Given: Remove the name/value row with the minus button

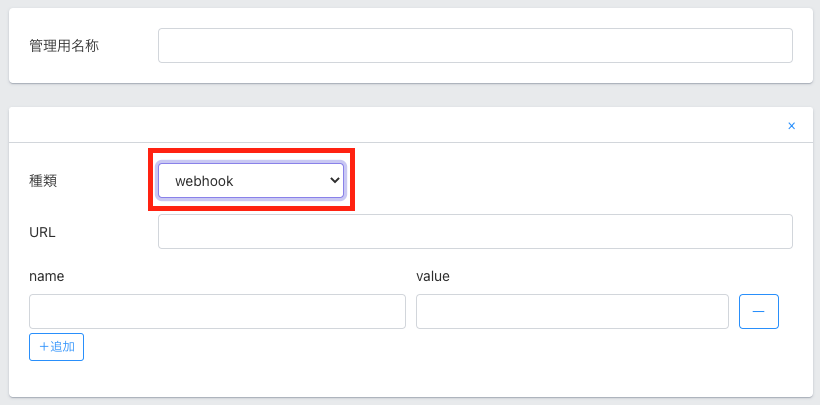Looking at the screenshot, I should pyautogui.click(x=758, y=312).
